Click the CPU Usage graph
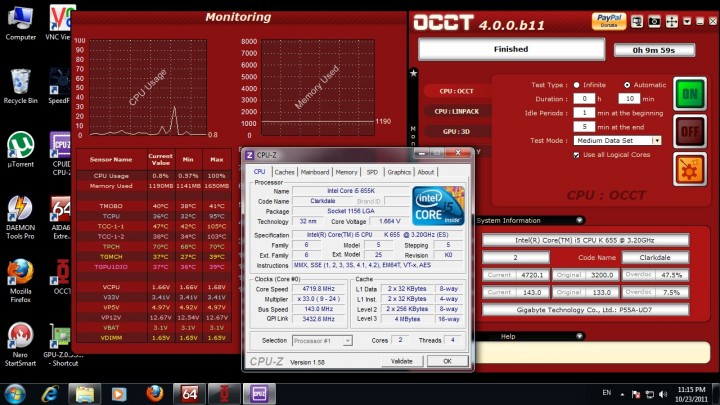 pyautogui.click(x=148, y=87)
